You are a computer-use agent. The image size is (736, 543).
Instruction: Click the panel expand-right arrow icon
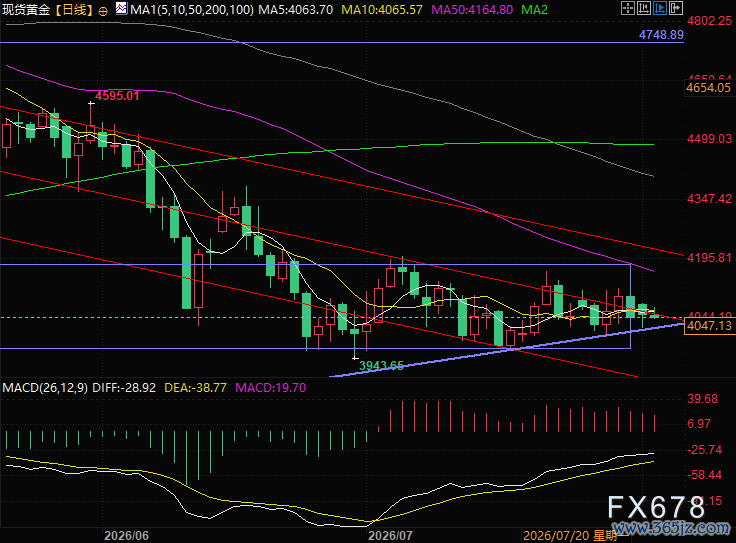(x=675, y=8)
